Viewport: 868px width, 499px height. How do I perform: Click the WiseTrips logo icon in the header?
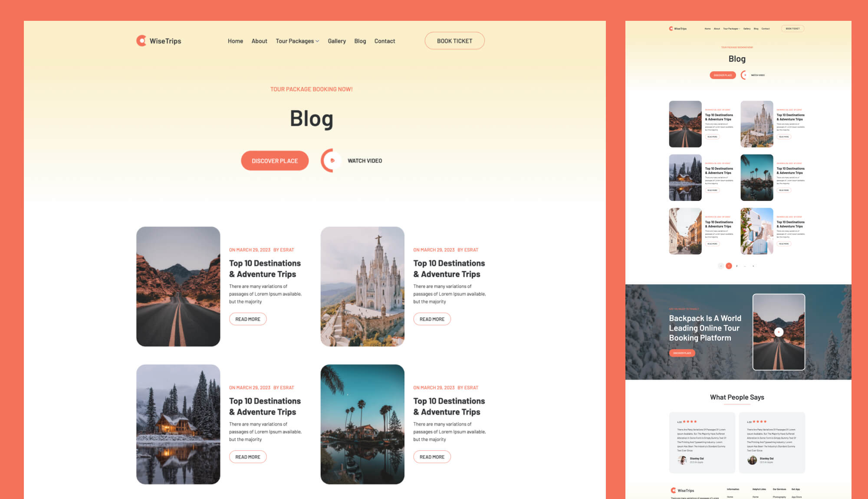coord(141,40)
